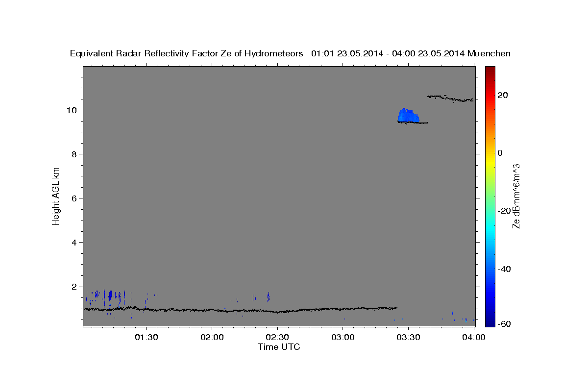588x392 pixels.
Task: Click the '04:00' time tick label
Action: coord(474,337)
